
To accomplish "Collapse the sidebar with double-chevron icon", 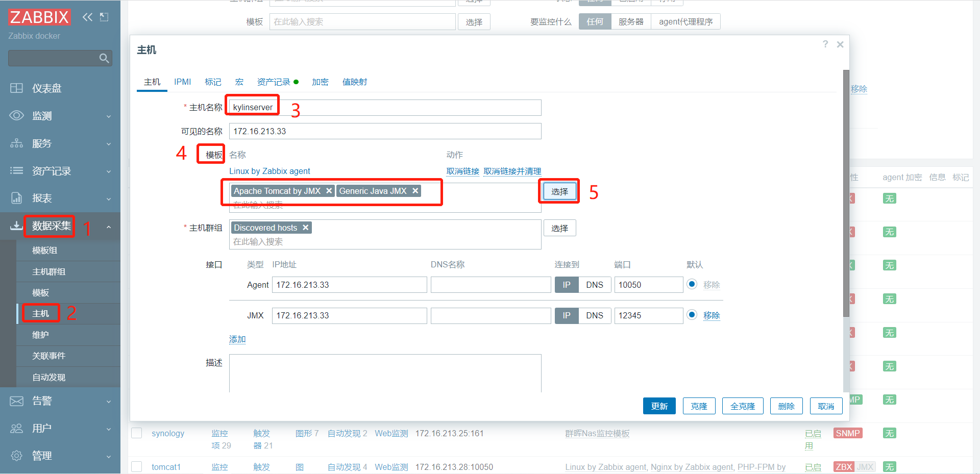I will coord(87,17).
